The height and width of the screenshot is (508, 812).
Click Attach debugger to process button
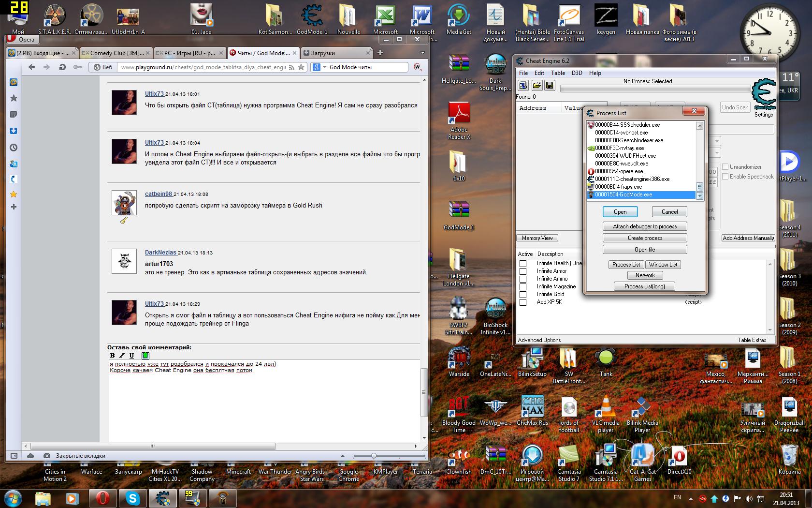(645, 226)
